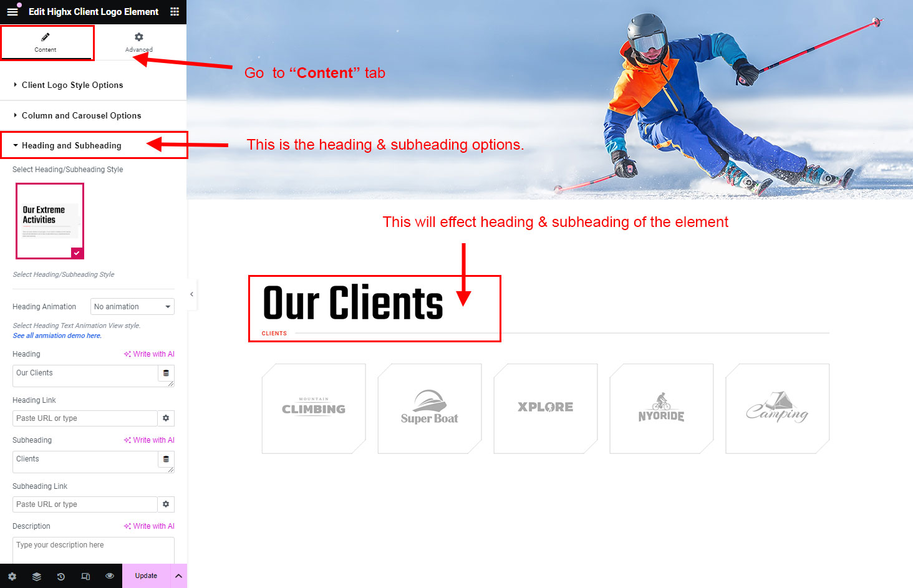Switch responsive mode icon in footer
This screenshot has height=588, width=913.
(x=85, y=576)
